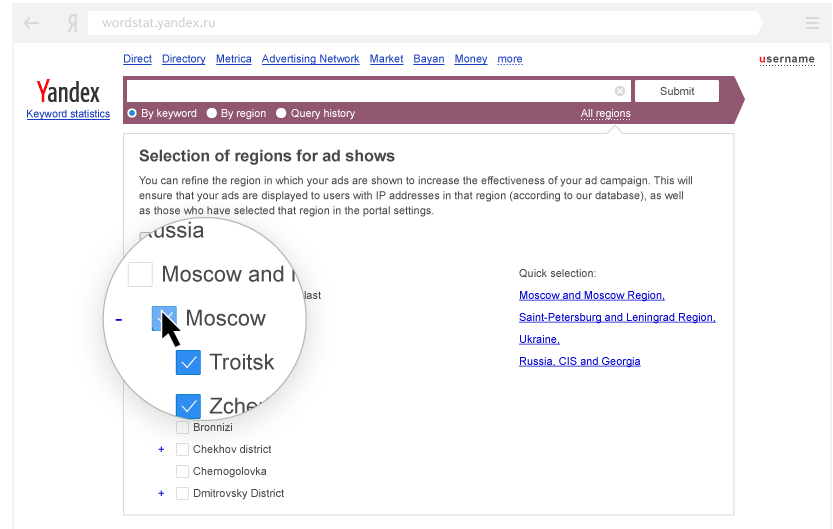Click the Chernogolovka label
Screen dimensions: 833x529
[x=230, y=471]
